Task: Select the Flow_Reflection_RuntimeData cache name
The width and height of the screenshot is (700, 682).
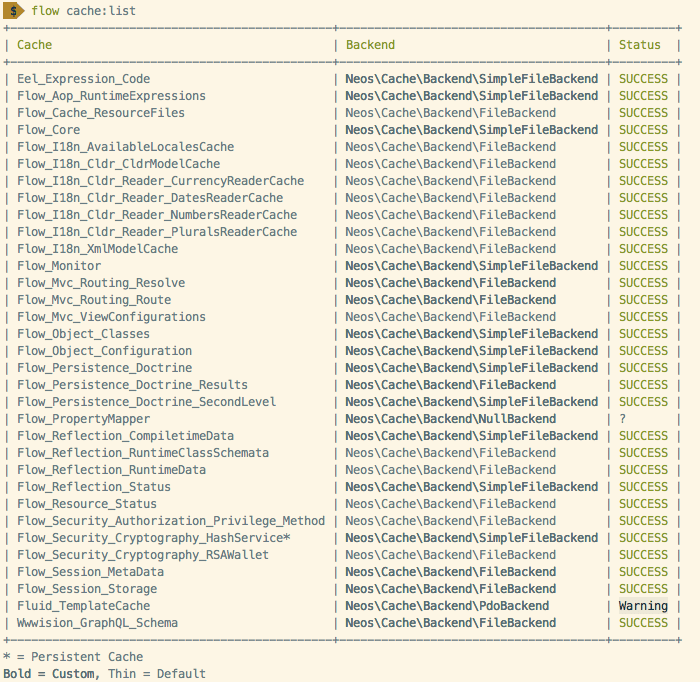Action: pos(111,470)
